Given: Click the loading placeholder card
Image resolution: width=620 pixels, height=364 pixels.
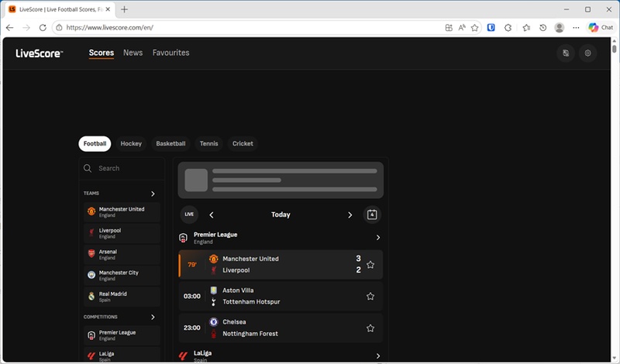Looking at the screenshot, I should point(281,180).
